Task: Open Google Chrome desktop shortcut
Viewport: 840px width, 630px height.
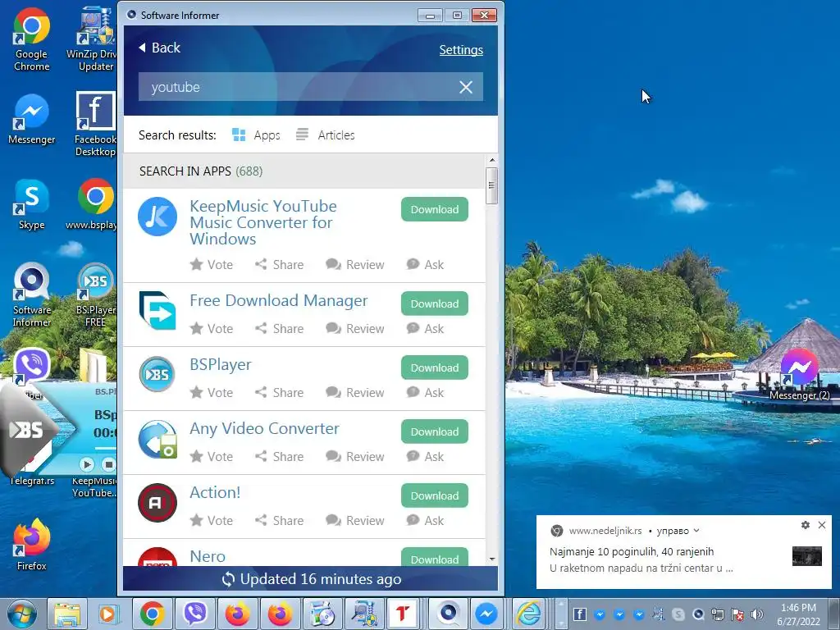Action: [x=32, y=39]
